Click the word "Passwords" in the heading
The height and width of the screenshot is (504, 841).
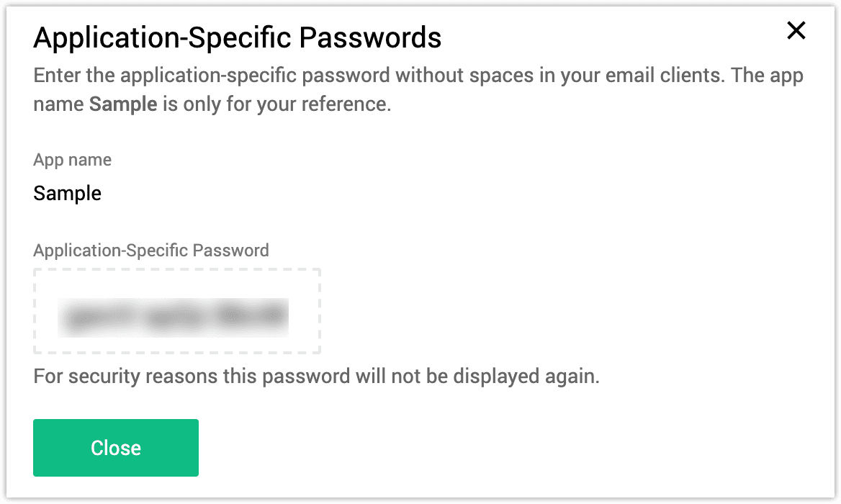click(x=377, y=37)
